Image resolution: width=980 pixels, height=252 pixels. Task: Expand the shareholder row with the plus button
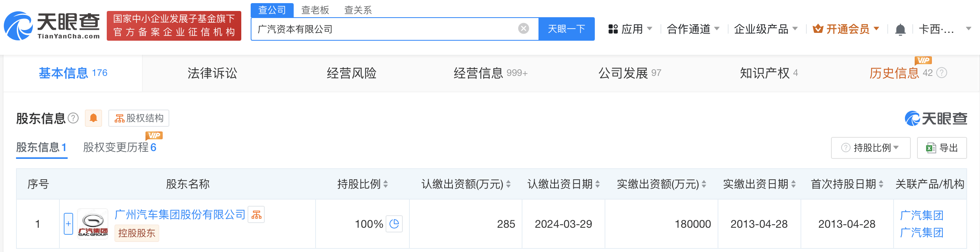point(68,224)
